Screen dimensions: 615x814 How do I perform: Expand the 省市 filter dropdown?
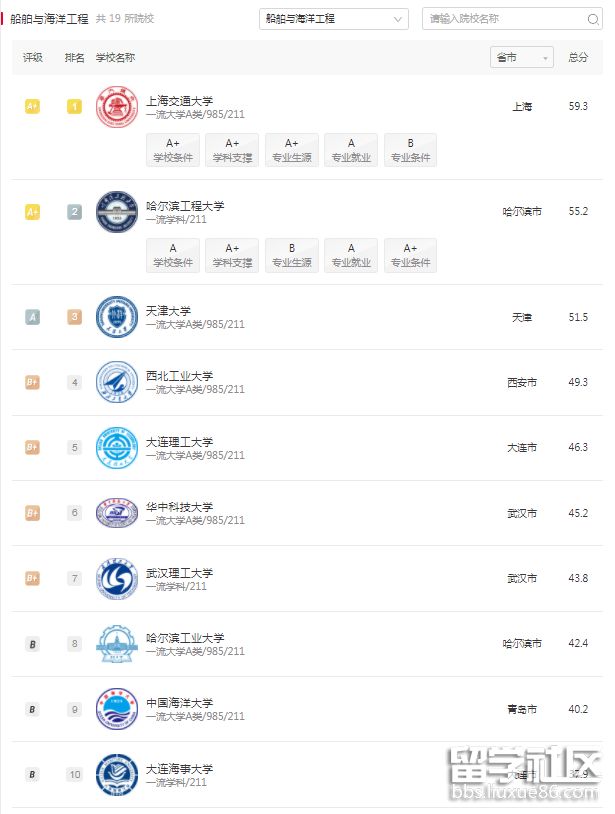point(520,57)
